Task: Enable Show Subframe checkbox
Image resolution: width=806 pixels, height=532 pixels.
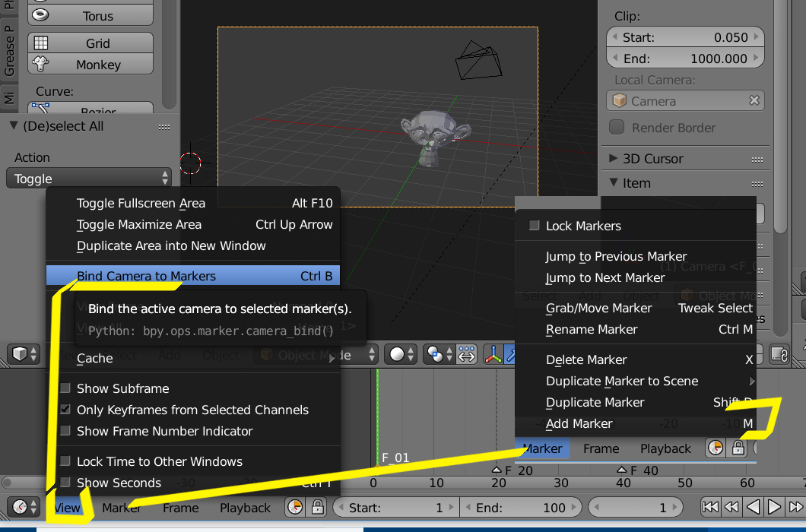Action: coord(65,388)
